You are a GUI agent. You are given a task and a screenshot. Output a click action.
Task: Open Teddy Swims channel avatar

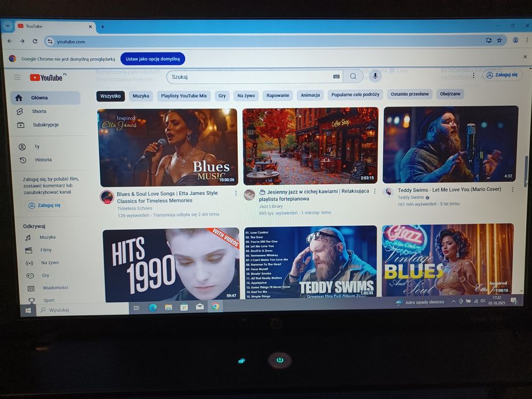tap(388, 193)
